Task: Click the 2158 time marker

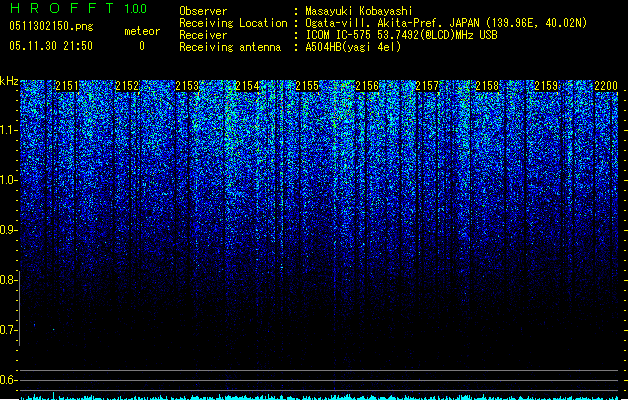Action: click(x=487, y=86)
